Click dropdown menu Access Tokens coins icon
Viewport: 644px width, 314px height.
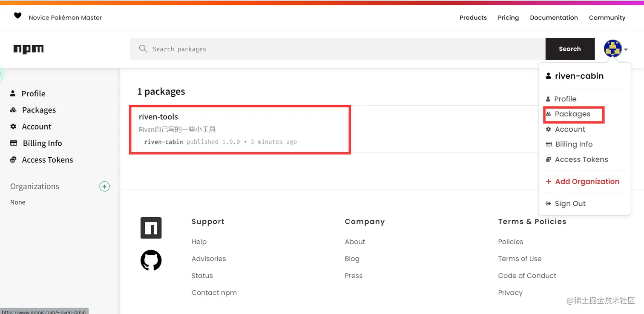549,159
